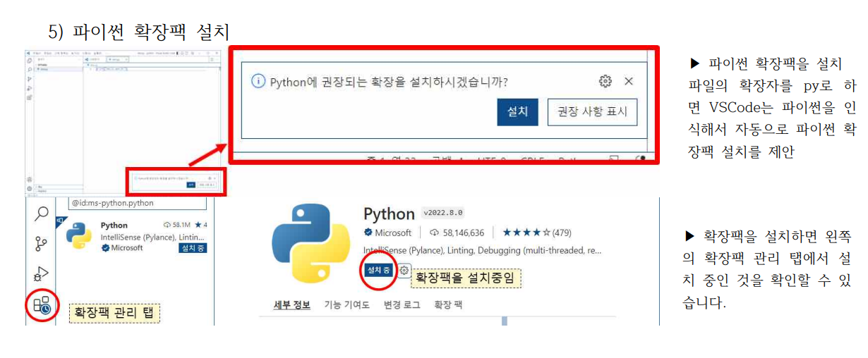Open the Source Control view icon

(x=41, y=244)
